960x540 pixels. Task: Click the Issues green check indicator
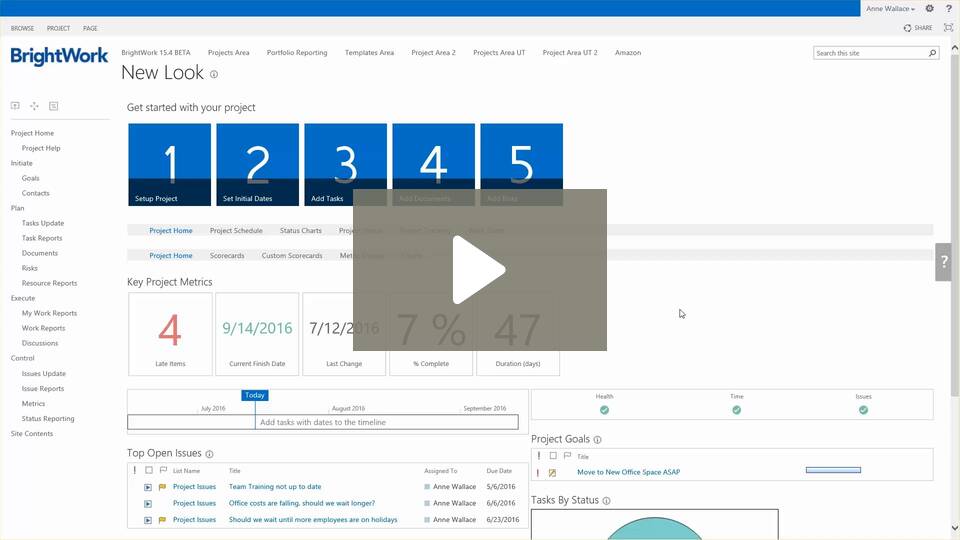click(863, 410)
